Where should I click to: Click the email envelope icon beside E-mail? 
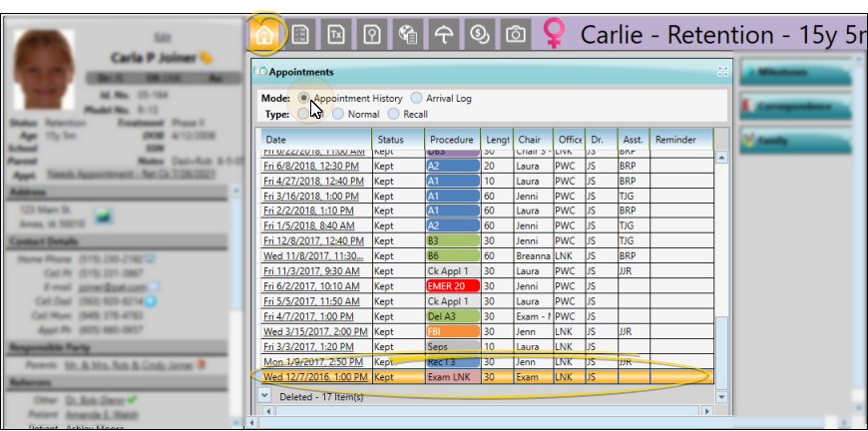[154, 287]
